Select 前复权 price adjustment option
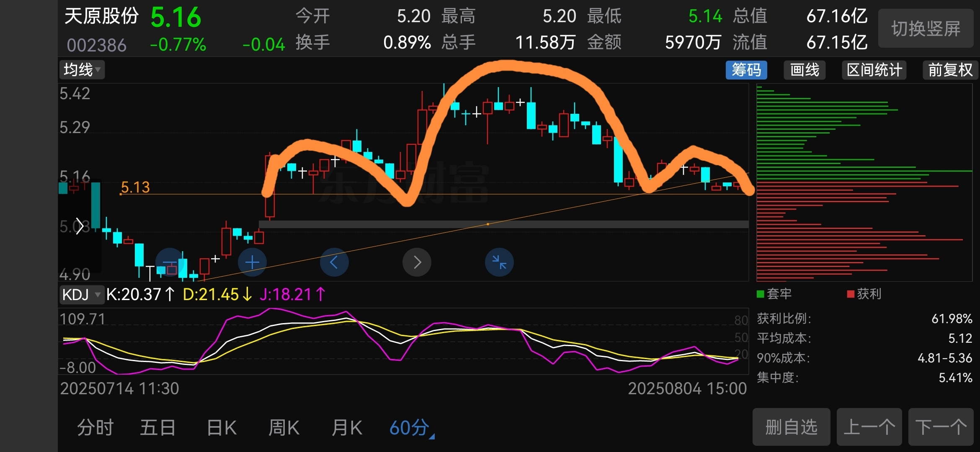The image size is (980, 452). [950, 70]
